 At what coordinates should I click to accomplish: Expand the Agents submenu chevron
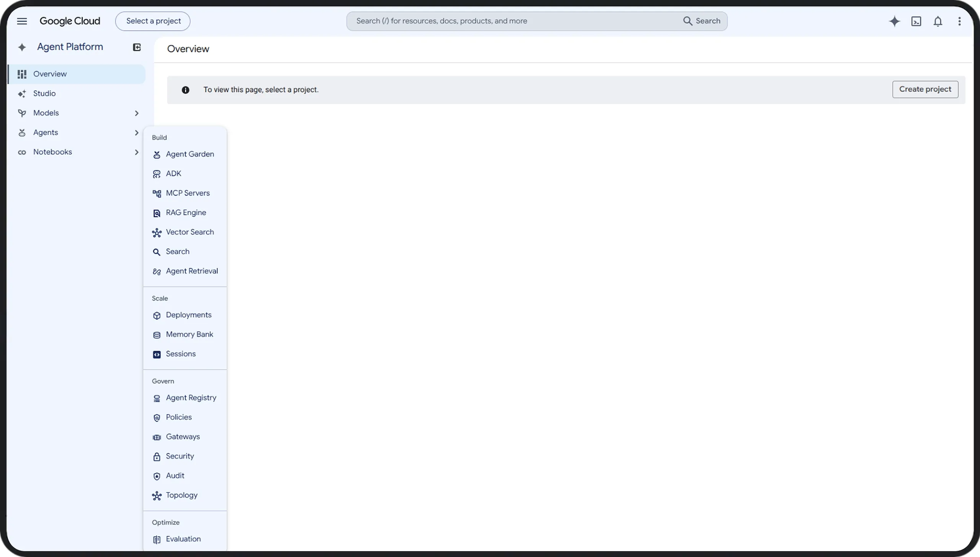(137, 133)
